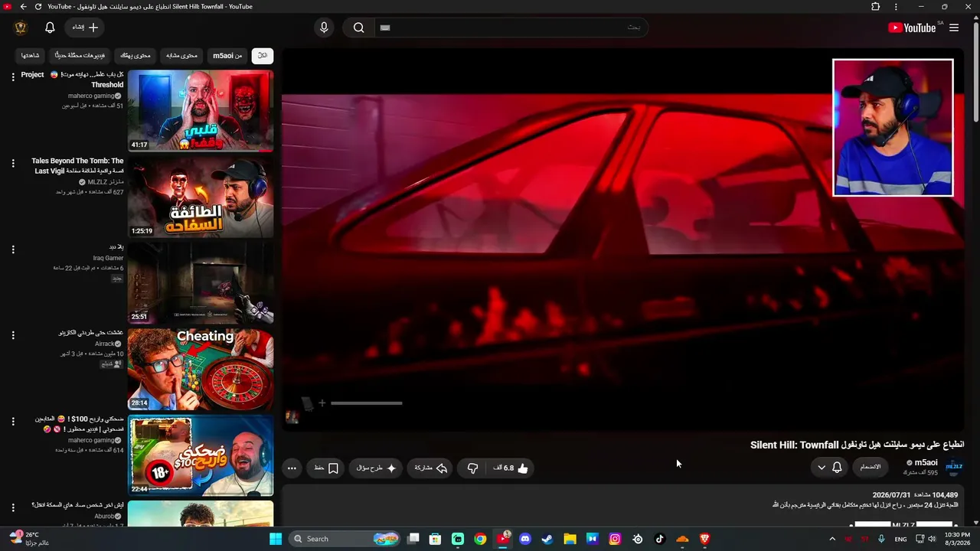This screenshot has height=551, width=980.
Task: Open the weather widget showing 26°C
Action: click(x=29, y=539)
